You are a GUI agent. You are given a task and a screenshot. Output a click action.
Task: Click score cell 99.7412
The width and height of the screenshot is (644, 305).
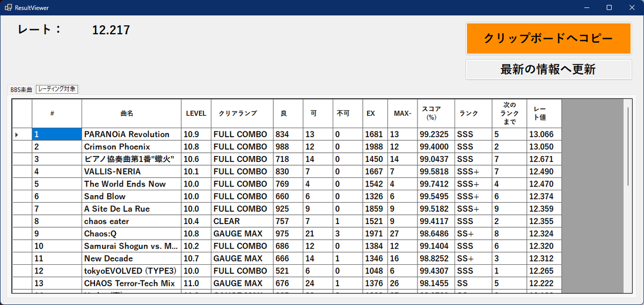436,184
